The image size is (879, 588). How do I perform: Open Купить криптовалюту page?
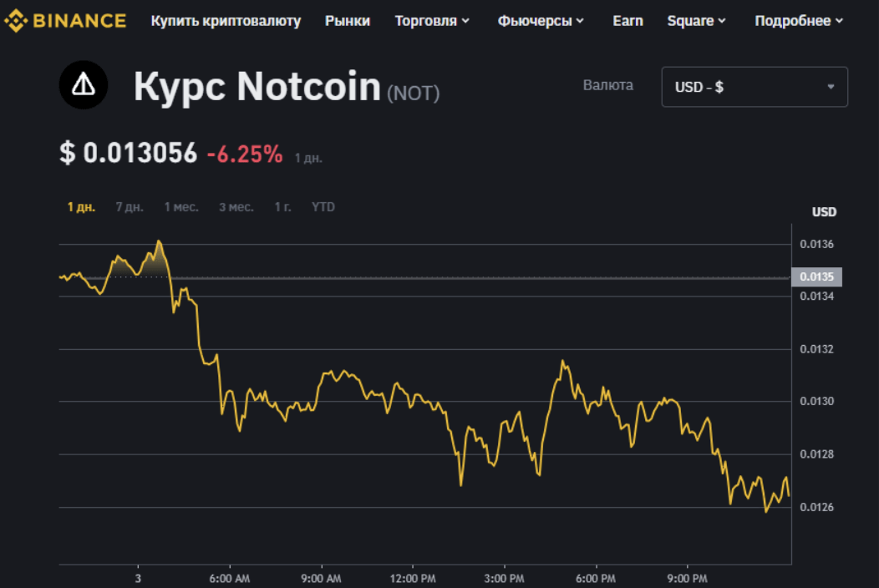tap(226, 21)
